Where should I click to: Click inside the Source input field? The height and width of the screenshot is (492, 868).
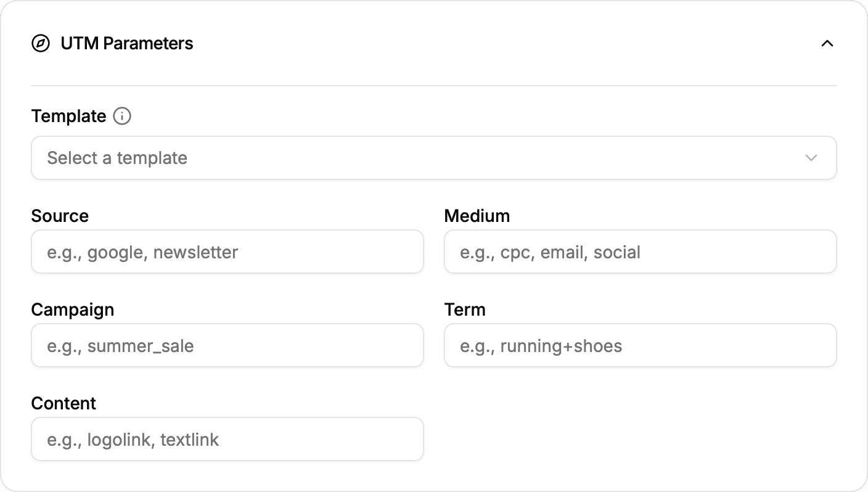click(227, 252)
